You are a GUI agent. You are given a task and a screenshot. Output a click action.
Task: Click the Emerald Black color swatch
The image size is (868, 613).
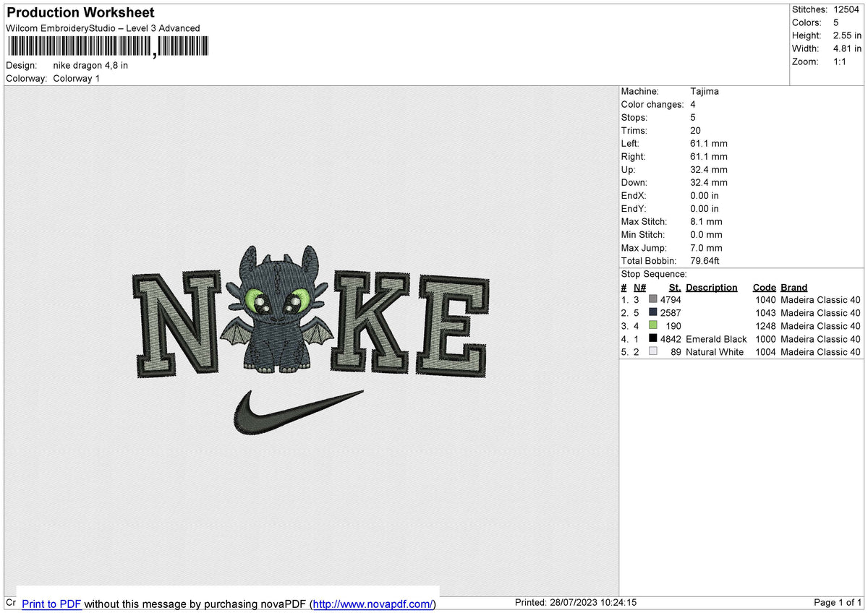coord(653,339)
